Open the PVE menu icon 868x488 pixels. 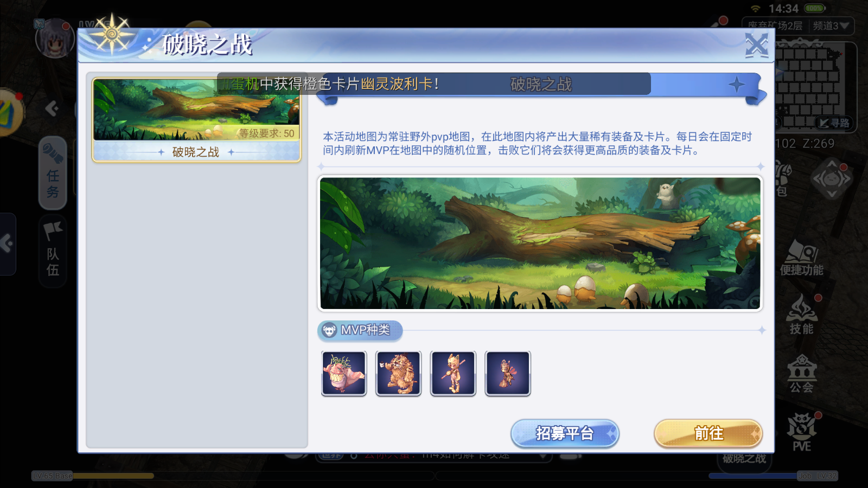coord(802,433)
